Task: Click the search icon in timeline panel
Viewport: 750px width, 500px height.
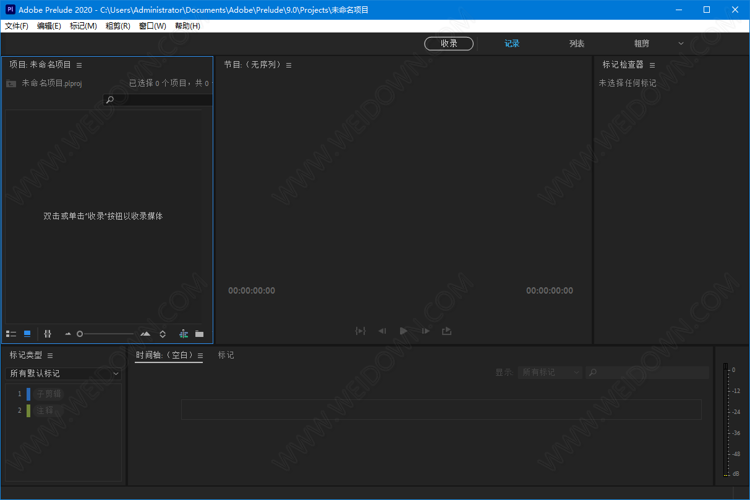Action: (593, 372)
